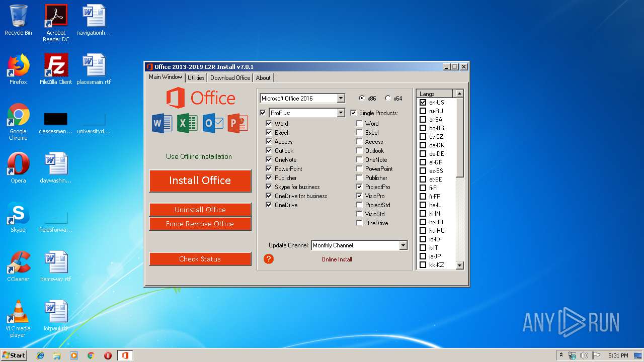Check the ja-JP language box
Image resolution: width=644 pixels, height=362 pixels.
pyautogui.click(x=423, y=256)
